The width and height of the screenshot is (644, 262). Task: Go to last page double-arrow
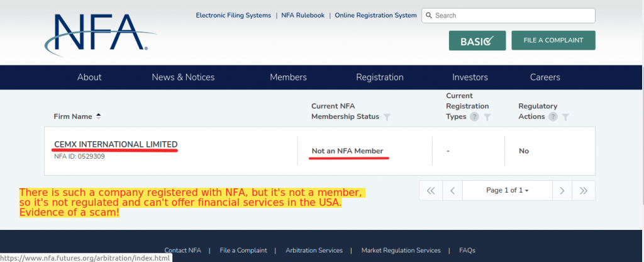click(584, 190)
